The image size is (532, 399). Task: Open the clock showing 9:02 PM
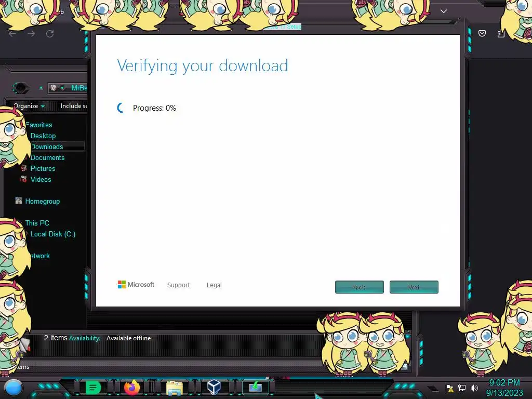[x=504, y=388]
